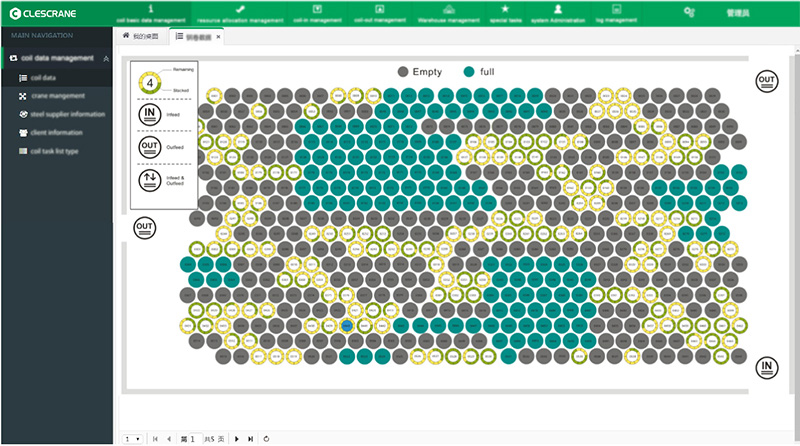The image size is (800, 446).
Task: Click the home icon on first tab
Action: 126,36
